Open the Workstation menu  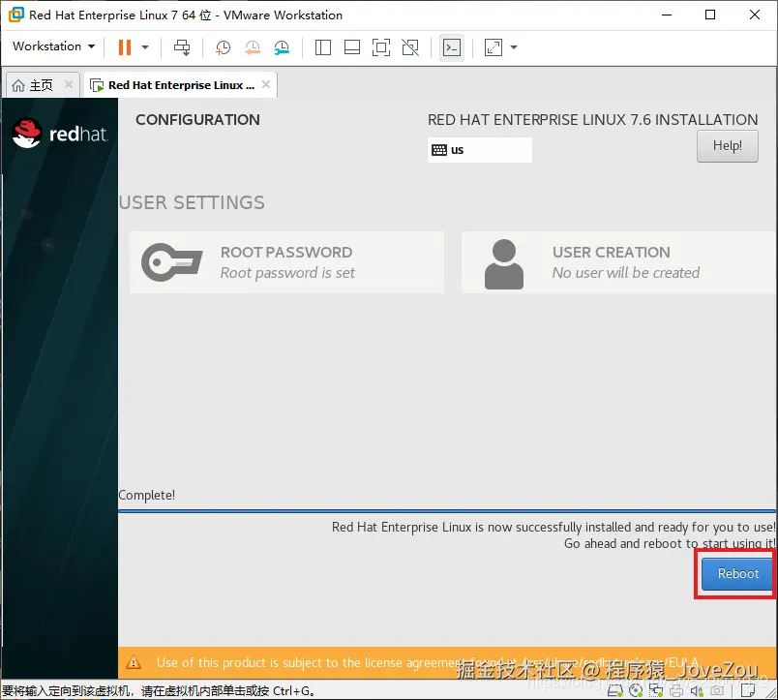[53, 46]
